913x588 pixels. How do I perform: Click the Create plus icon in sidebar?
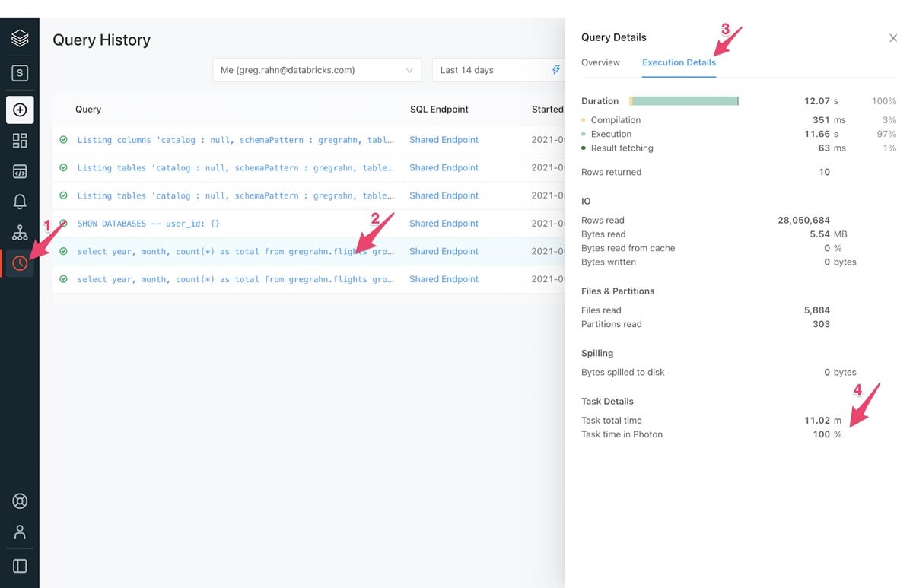pos(20,110)
